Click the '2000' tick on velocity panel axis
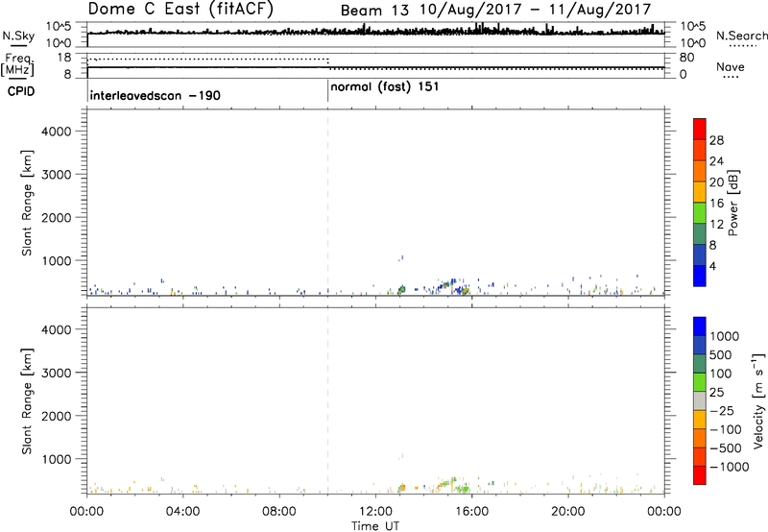The width and height of the screenshot is (768, 532). (56, 416)
